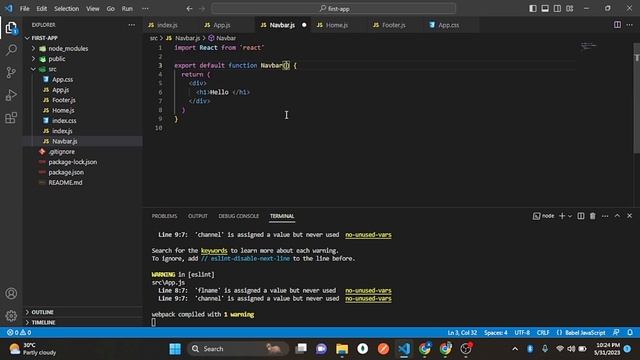Click the first-app command center search box
The height and width of the screenshot is (360, 640).
333,9
